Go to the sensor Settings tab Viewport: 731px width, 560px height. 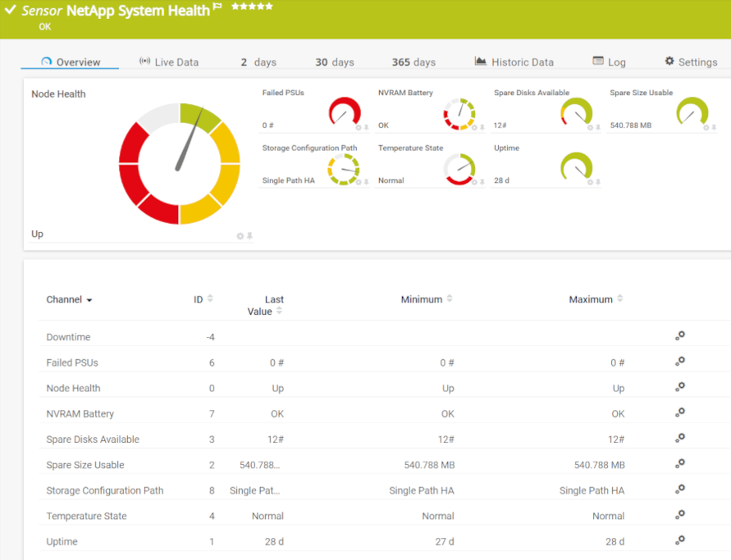pyautogui.click(x=691, y=62)
